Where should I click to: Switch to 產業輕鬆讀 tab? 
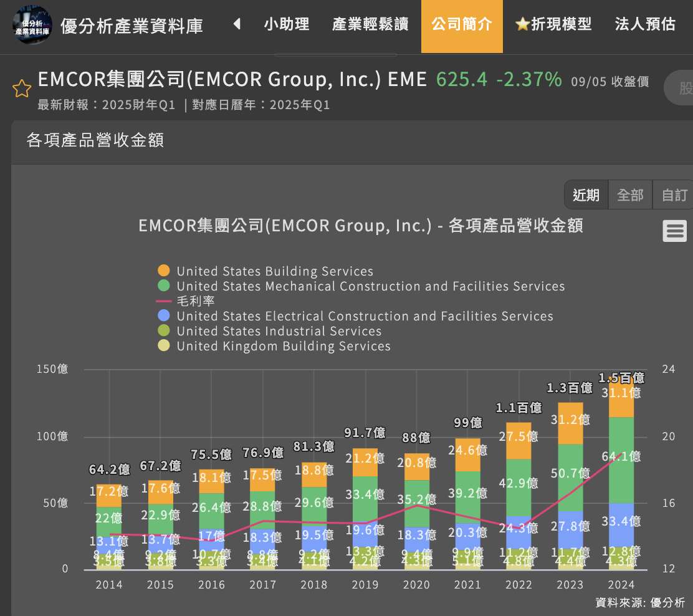[x=370, y=24]
